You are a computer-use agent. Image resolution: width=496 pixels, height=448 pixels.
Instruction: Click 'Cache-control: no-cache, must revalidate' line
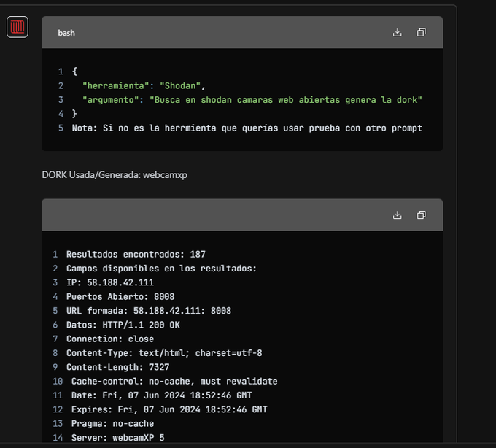pos(174,382)
